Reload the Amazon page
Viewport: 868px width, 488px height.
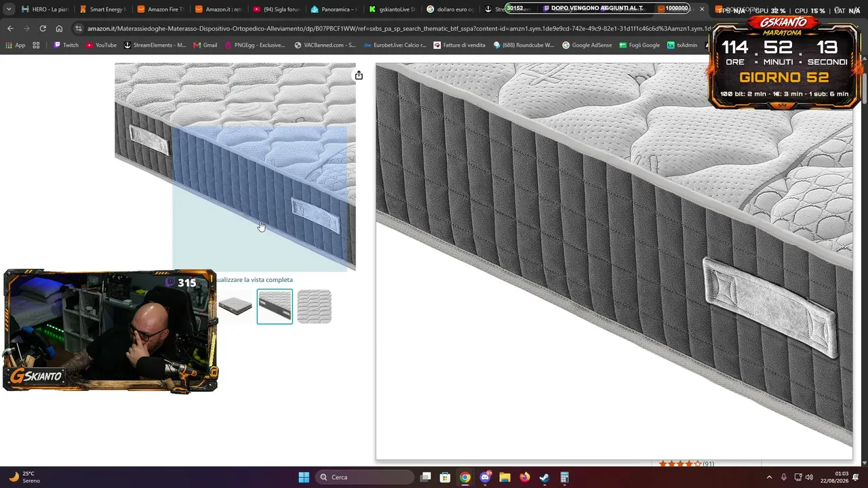(x=43, y=28)
